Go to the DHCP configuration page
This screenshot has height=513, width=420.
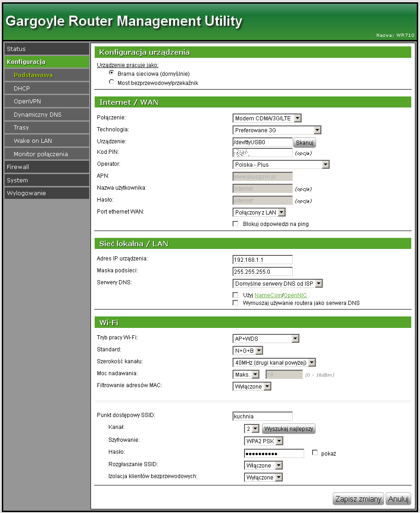pos(46,88)
